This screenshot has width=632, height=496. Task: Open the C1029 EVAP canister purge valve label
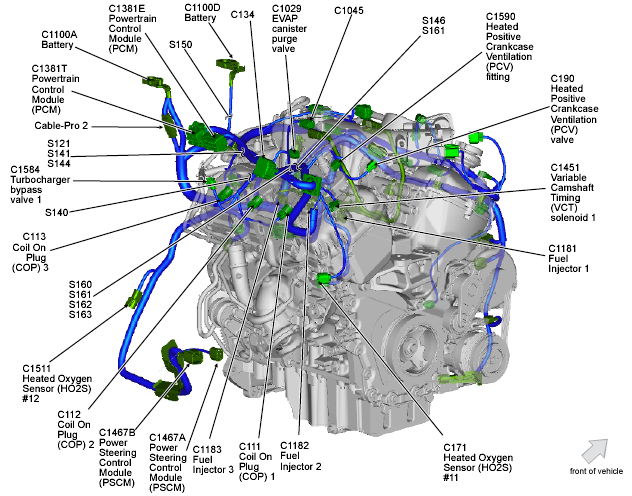click(x=292, y=27)
